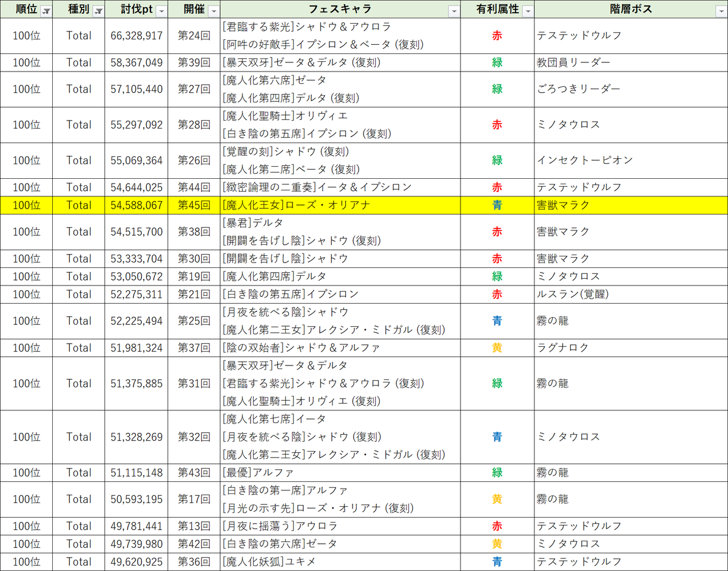Click the 第43回 cell
Screen dimensions: 728x571
(x=194, y=472)
